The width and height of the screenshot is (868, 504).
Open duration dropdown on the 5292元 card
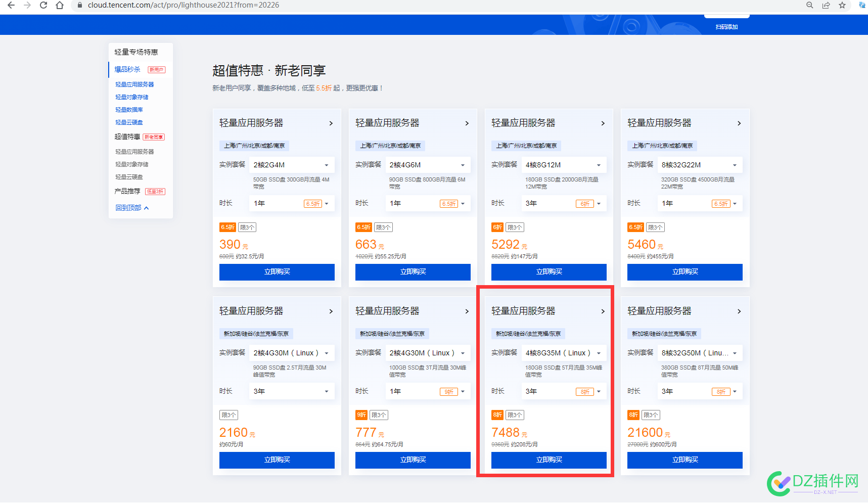tap(564, 203)
